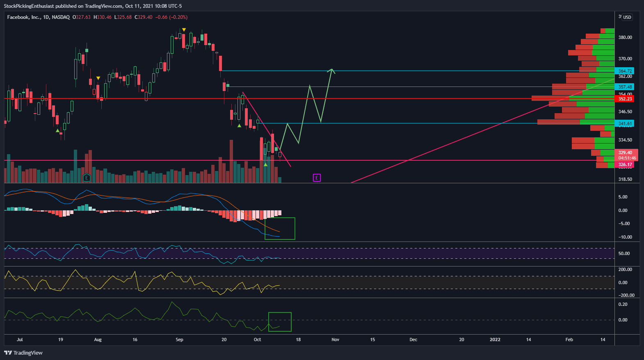
Task: Click the Oct date on time axis
Action: pyautogui.click(x=257, y=339)
